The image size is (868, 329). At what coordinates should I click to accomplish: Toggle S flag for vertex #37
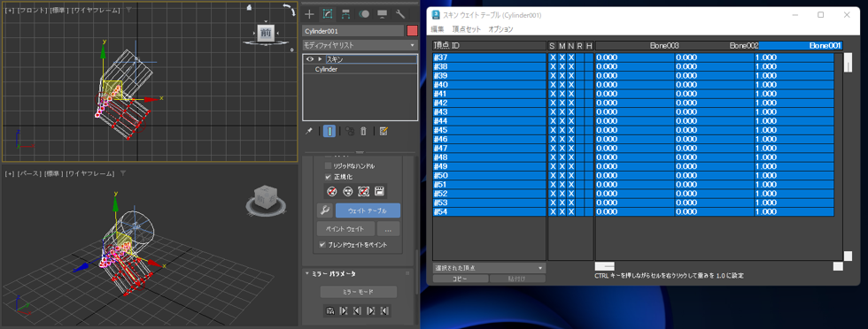[553, 57]
